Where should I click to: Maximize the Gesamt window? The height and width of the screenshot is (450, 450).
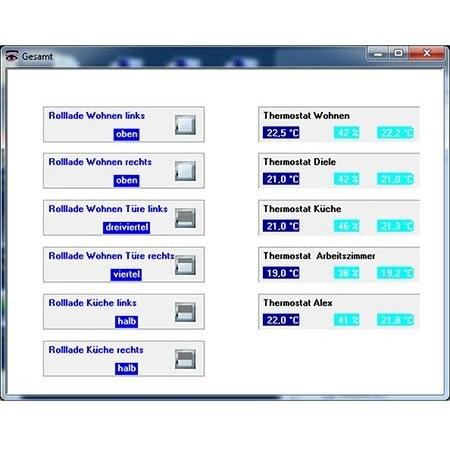click(x=398, y=53)
